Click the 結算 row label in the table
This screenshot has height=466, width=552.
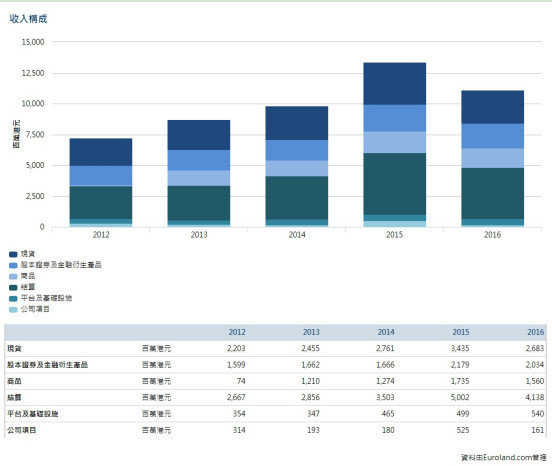pos(14,397)
